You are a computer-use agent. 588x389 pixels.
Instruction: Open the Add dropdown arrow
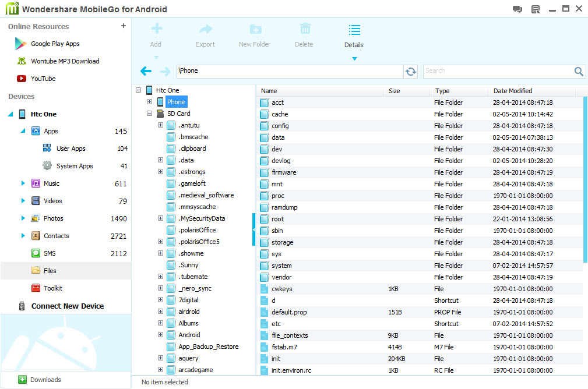point(156,57)
